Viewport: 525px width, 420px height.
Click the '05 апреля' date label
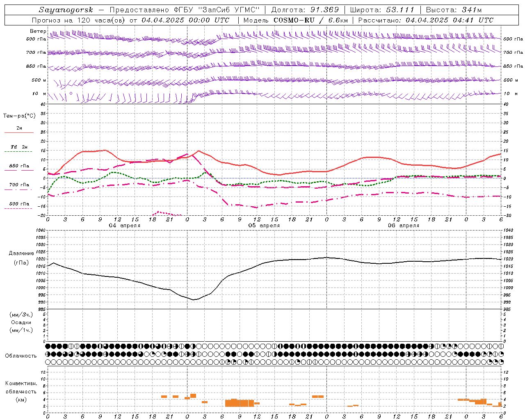click(264, 226)
